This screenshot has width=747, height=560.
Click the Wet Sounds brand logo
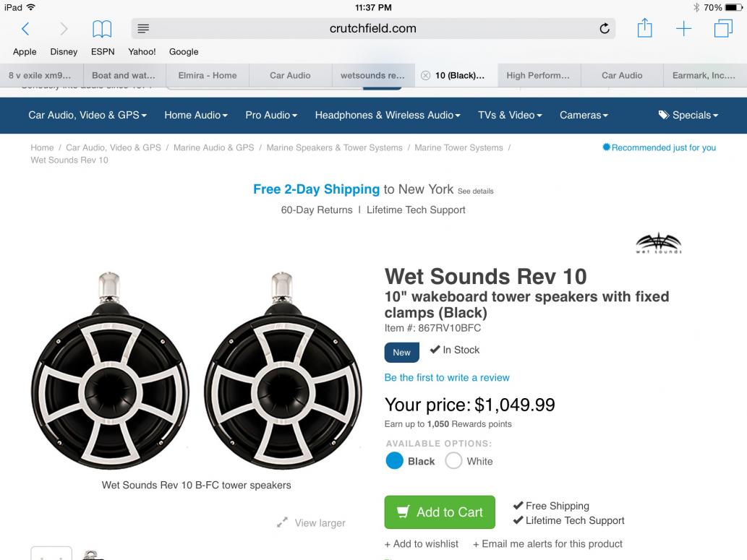658,244
